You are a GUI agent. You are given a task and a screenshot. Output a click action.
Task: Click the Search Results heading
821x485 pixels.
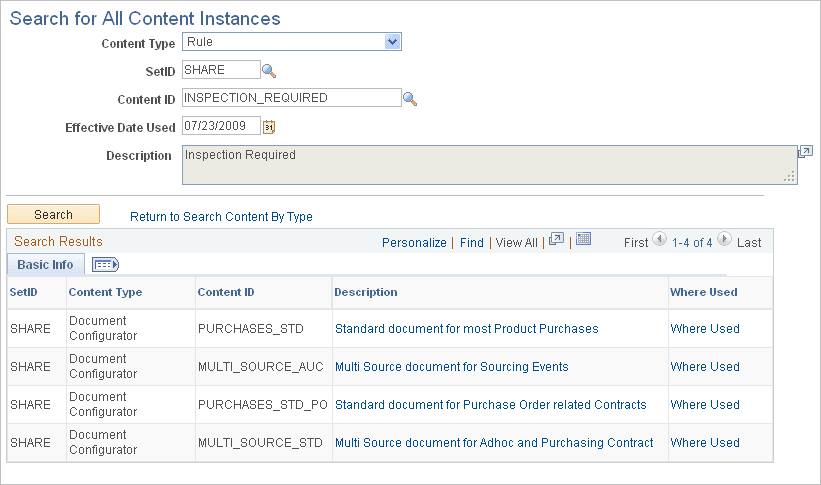[x=58, y=241]
